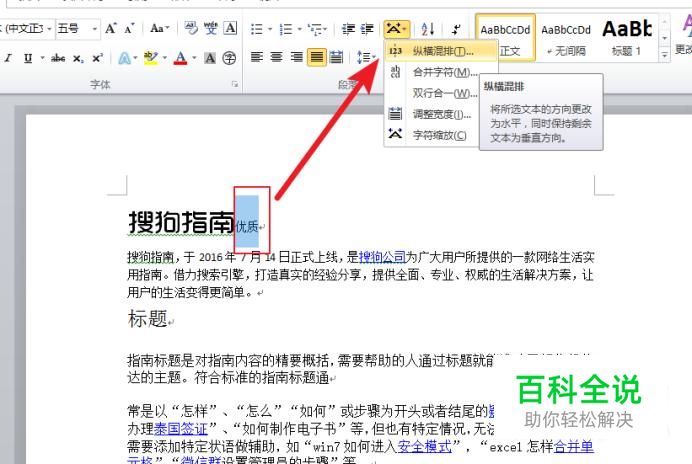
Task: Click the Character Shading icon
Action: click(210, 58)
